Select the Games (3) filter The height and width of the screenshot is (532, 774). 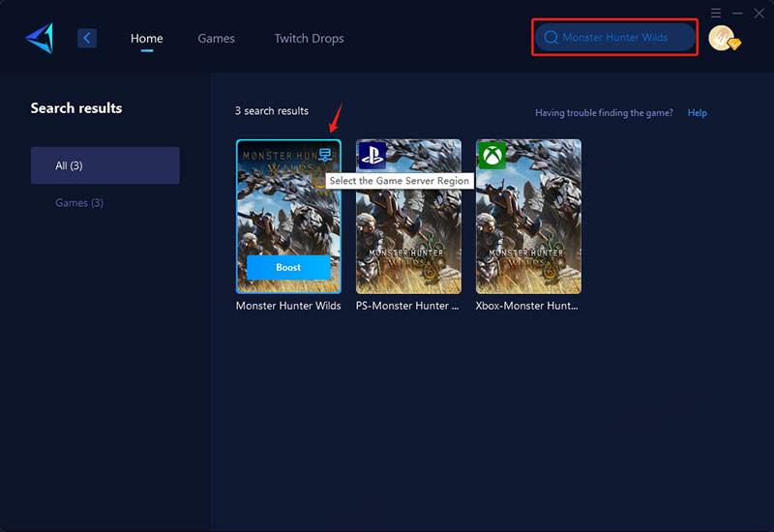79,203
